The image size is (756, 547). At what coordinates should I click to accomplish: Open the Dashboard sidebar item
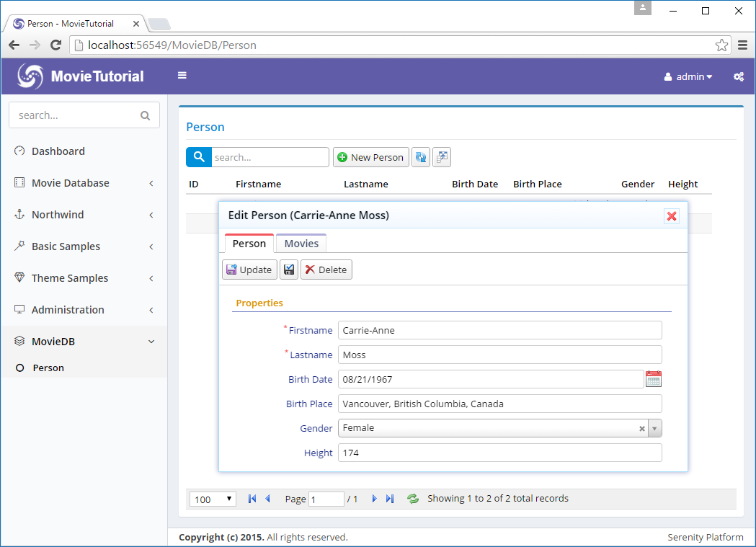tap(58, 151)
